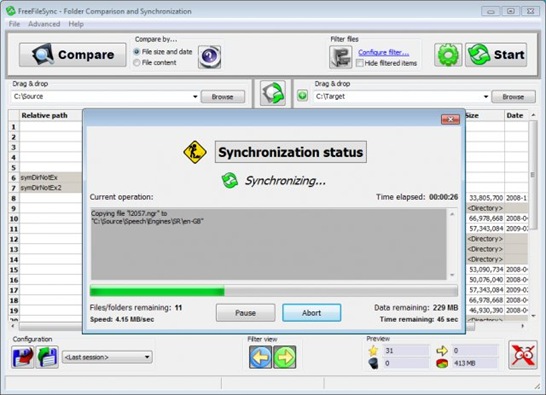Screen dimensions: 546x395
Task: Pause the synchronization
Action: tap(245, 313)
